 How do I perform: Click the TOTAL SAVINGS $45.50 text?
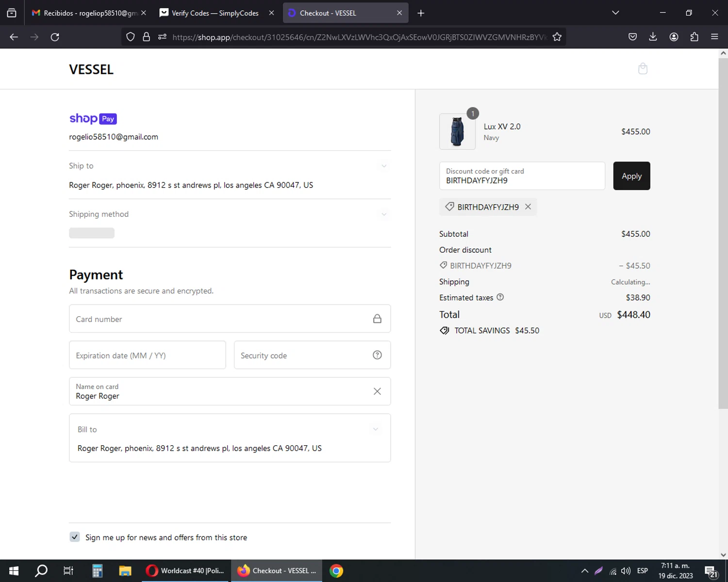(496, 330)
